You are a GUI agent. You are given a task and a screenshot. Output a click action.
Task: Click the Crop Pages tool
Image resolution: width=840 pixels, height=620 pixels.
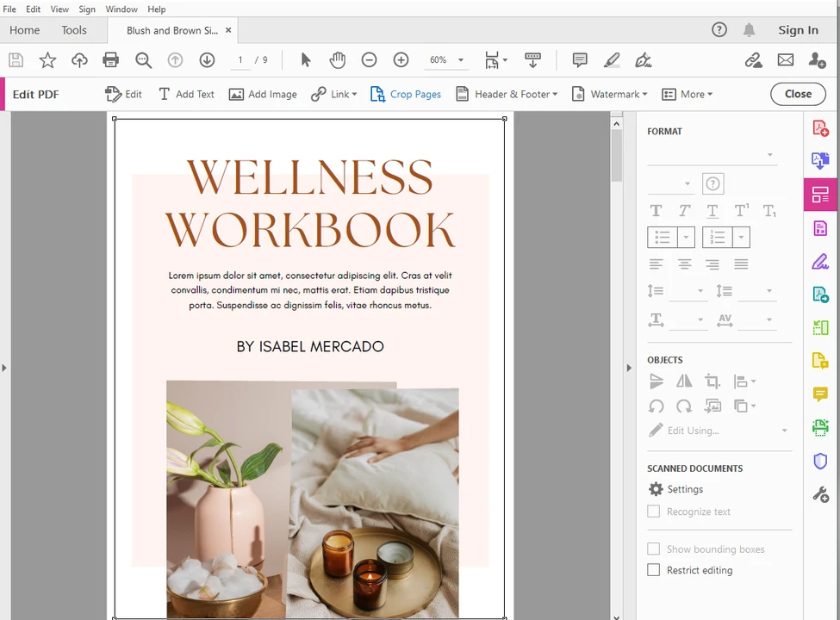[x=406, y=95]
